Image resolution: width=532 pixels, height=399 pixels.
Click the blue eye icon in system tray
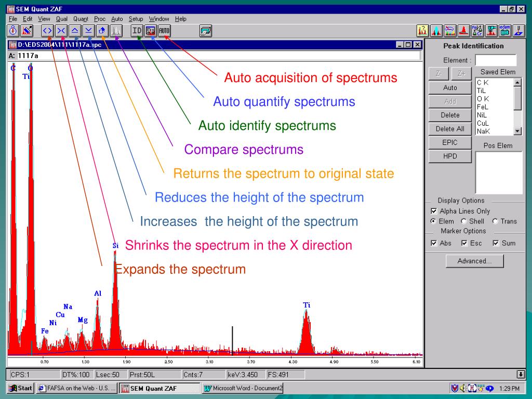(489, 388)
